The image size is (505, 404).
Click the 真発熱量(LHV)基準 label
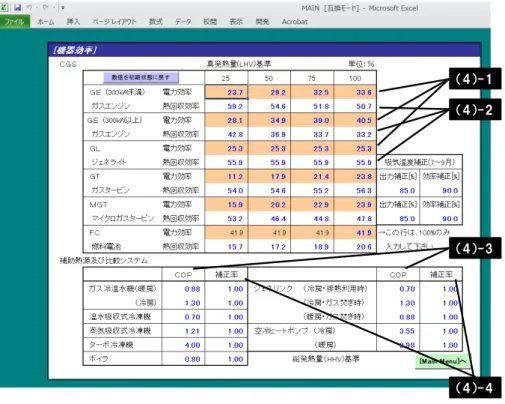tap(239, 64)
